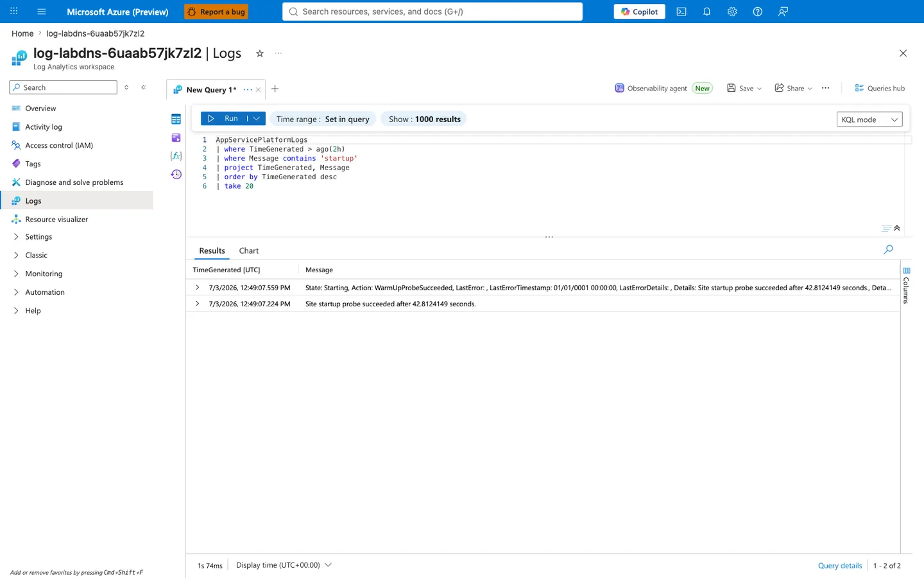Change the Time range setting

coord(323,119)
